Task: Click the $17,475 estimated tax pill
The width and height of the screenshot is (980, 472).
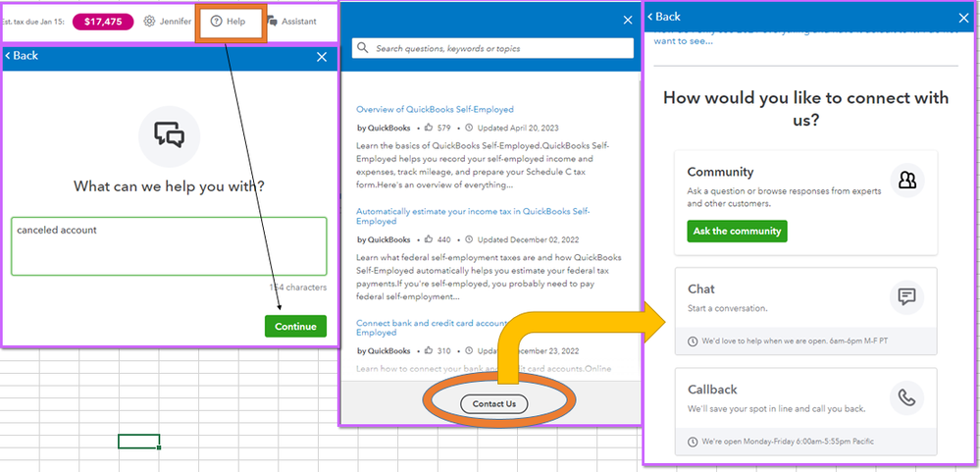Action: (x=103, y=22)
